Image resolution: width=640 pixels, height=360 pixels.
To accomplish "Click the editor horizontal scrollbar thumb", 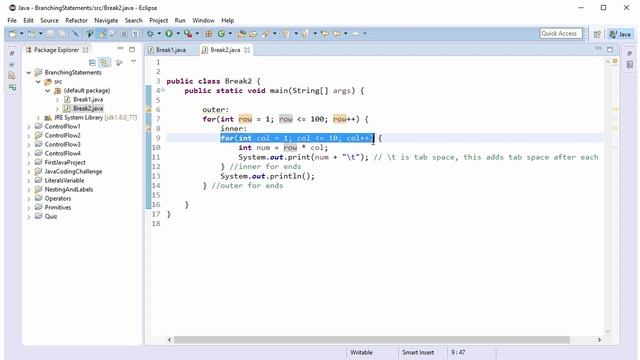I will pos(372,340).
